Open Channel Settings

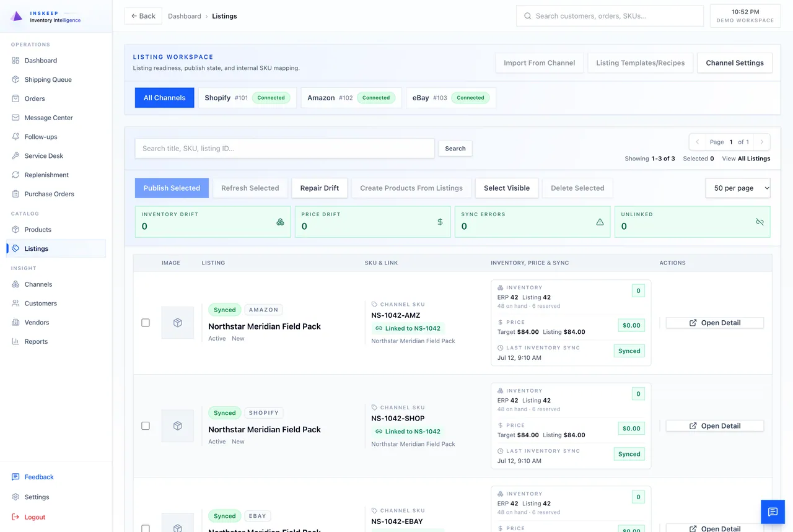click(735, 63)
